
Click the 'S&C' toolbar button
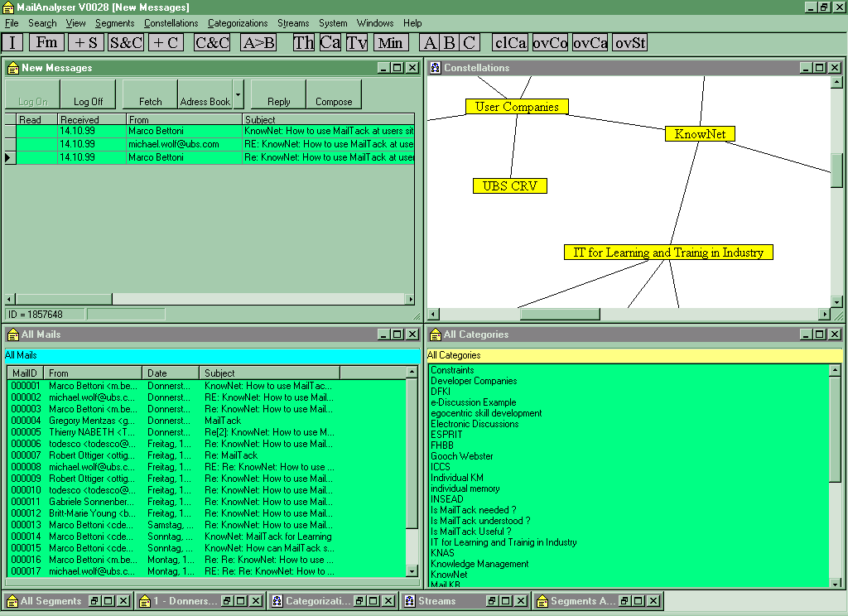point(126,42)
